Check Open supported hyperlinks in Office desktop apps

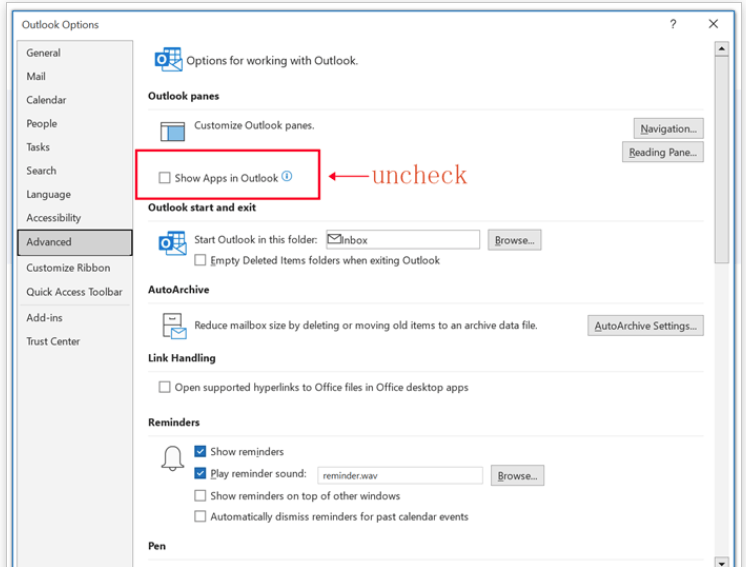tap(165, 387)
